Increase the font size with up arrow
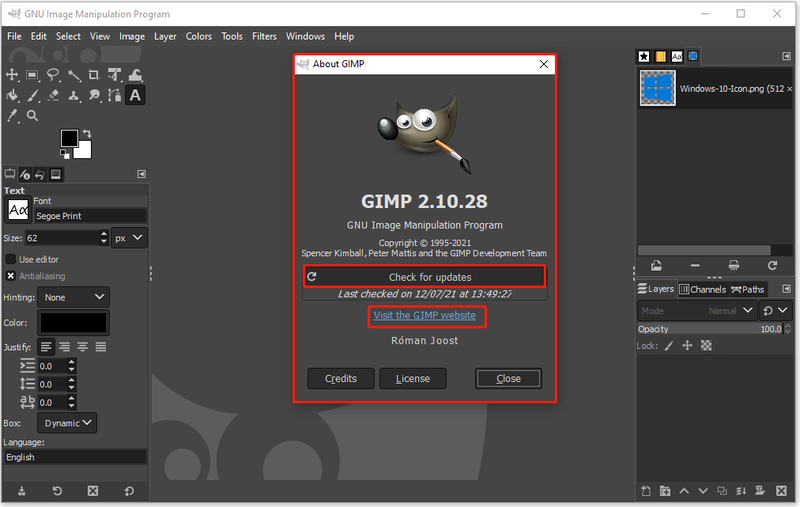800x507 pixels. click(x=104, y=234)
